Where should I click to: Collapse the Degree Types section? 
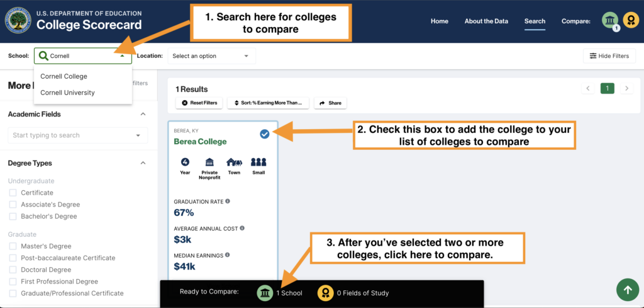click(x=143, y=163)
